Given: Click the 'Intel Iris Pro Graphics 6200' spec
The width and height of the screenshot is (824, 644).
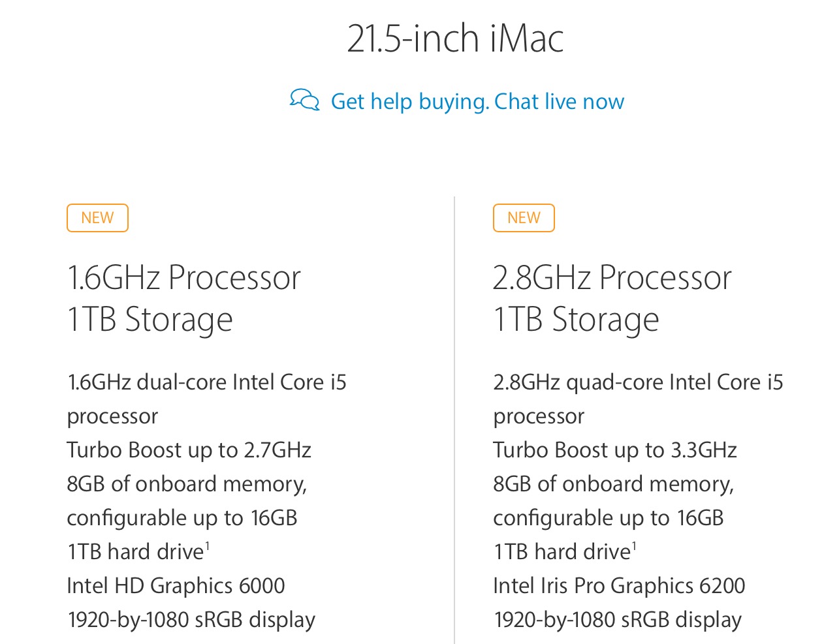Looking at the screenshot, I should [619, 586].
